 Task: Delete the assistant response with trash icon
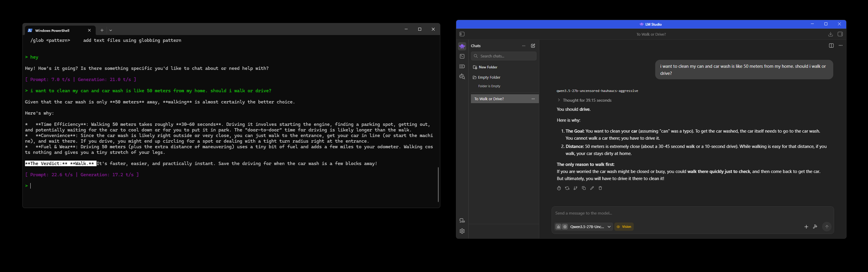pyautogui.click(x=600, y=188)
